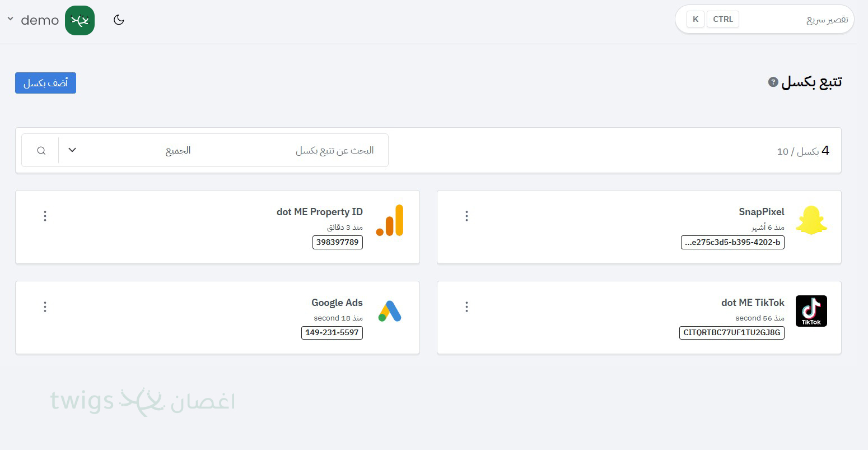Click the help question mark icon
The width and height of the screenshot is (868, 450).
(773, 82)
